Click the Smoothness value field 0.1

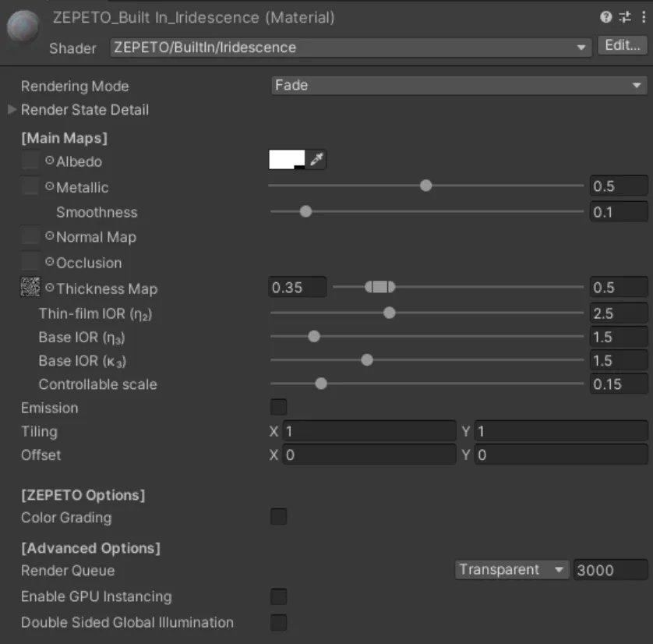pyautogui.click(x=619, y=212)
